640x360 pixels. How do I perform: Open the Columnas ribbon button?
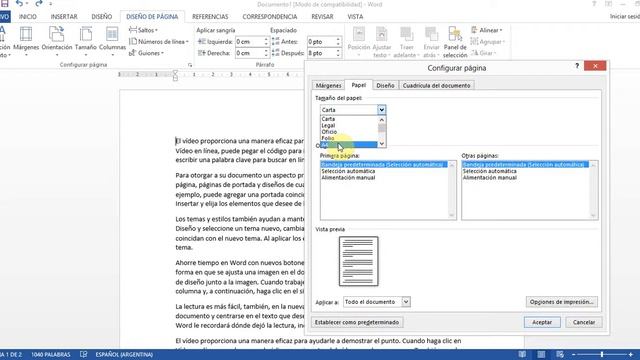point(112,41)
